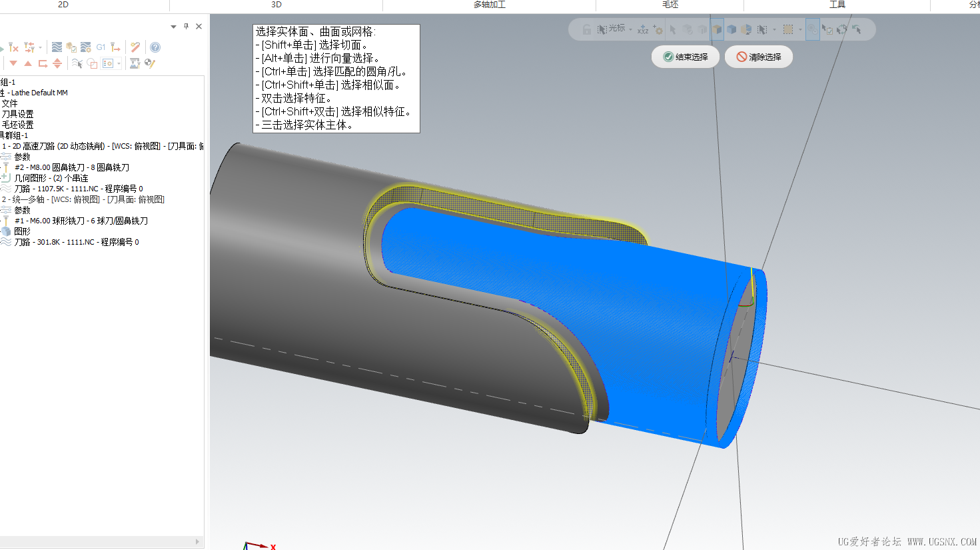The image size is (980, 550).
Task: Click the greyed solid-with-checkmark selection icon
Action: pos(688,29)
